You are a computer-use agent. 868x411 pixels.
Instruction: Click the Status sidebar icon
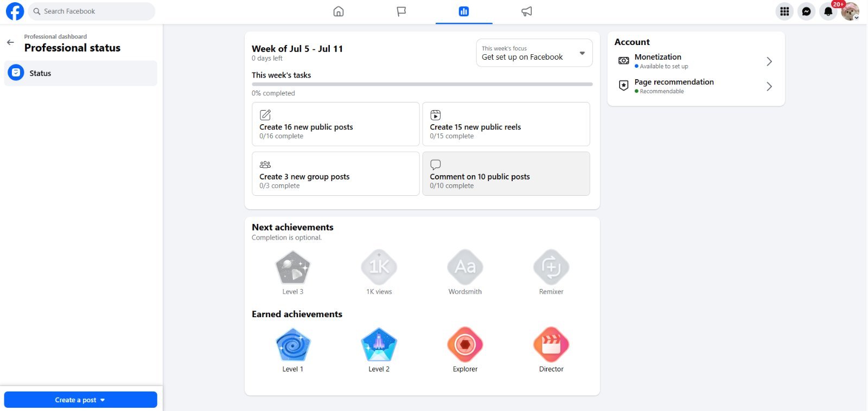16,73
